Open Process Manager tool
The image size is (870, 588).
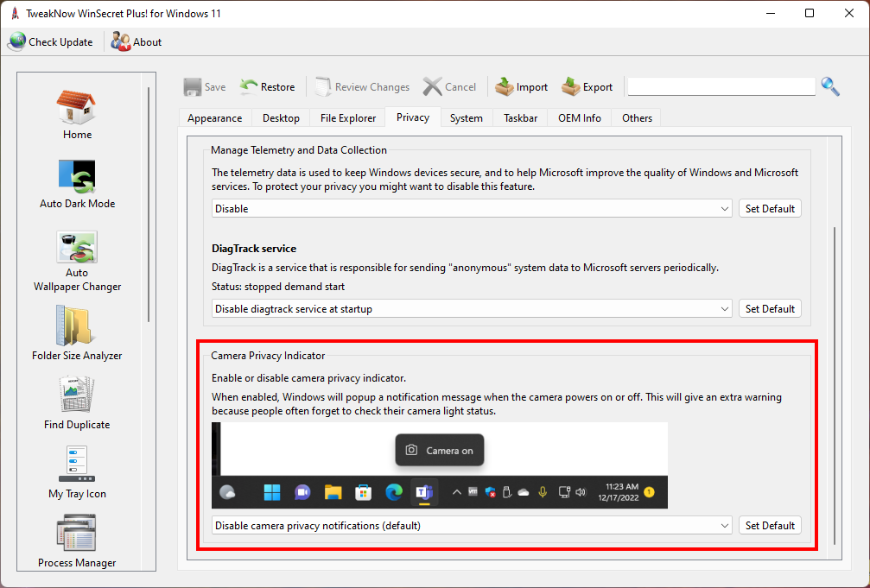77,541
